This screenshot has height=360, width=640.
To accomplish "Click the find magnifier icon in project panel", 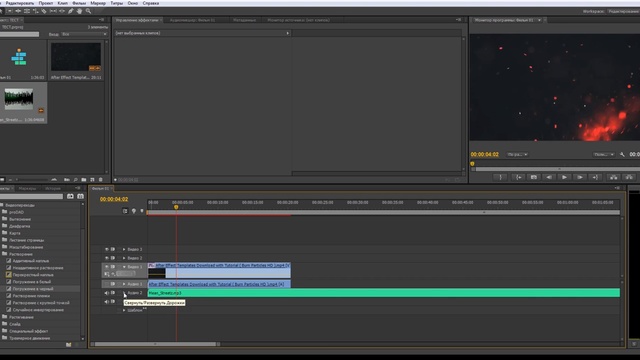I will [76, 180].
